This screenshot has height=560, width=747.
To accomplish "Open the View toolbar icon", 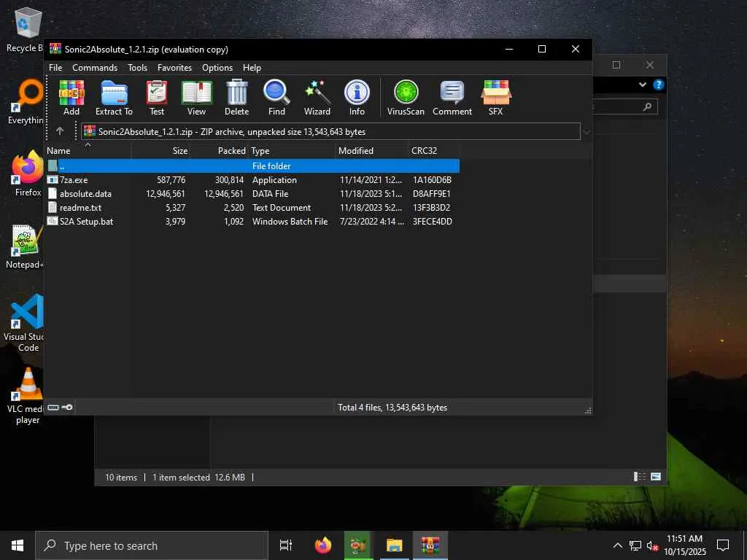I will pyautogui.click(x=196, y=98).
